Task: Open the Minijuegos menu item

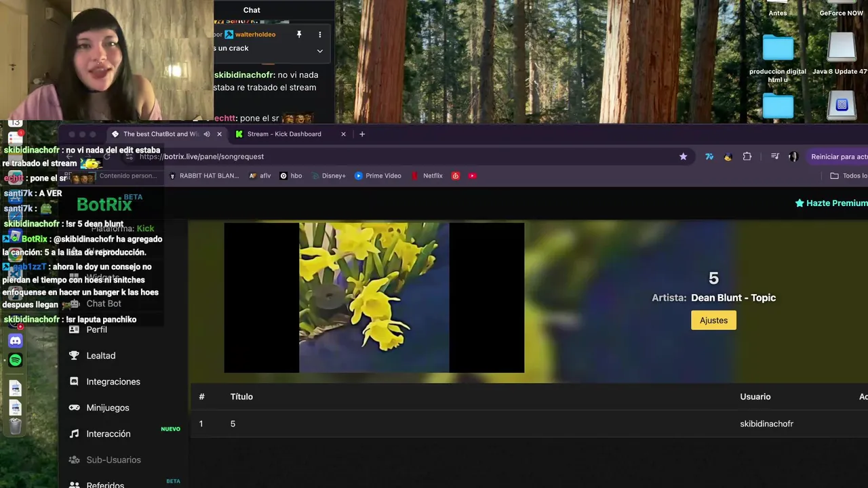Action: [x=108, y=407]
